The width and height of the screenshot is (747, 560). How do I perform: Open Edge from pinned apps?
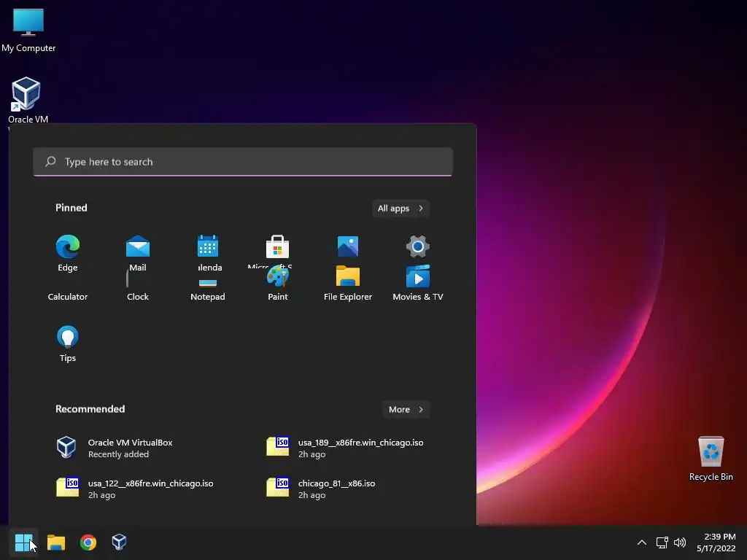(68, 253)
